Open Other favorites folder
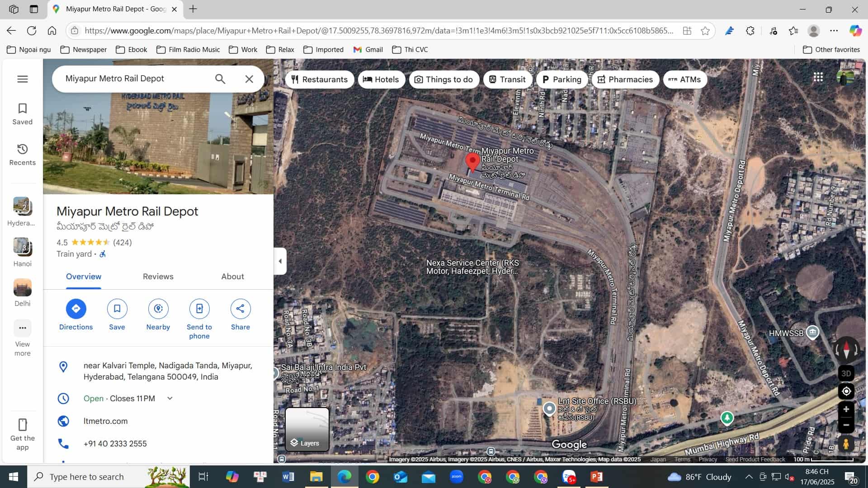Image resolution: width=868 pixels, height=488 pixels. (831, 50)
